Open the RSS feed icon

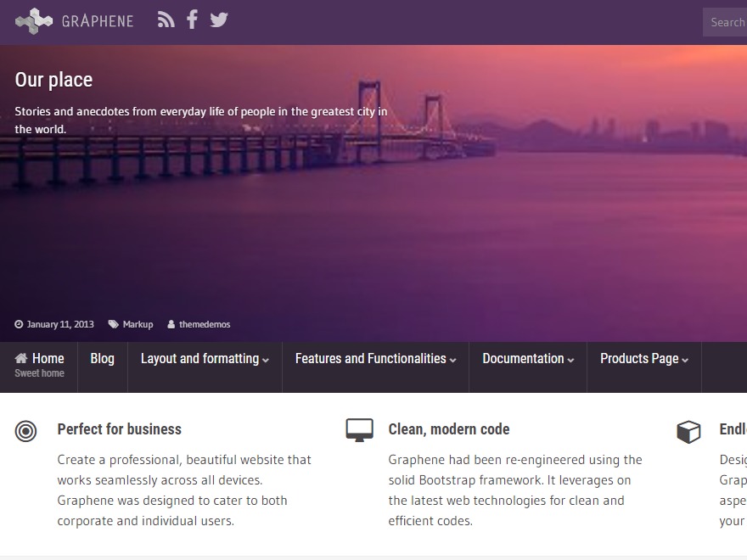coord(166,19)
